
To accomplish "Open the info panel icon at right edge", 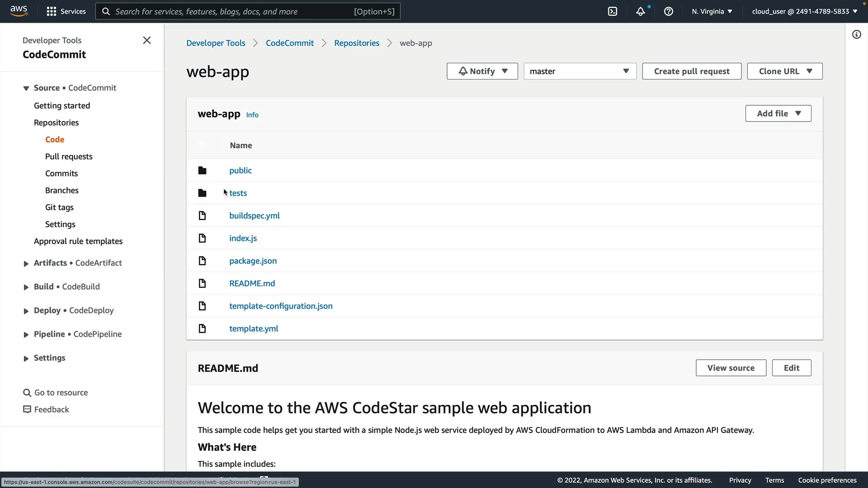I will (x=856, y=35).
